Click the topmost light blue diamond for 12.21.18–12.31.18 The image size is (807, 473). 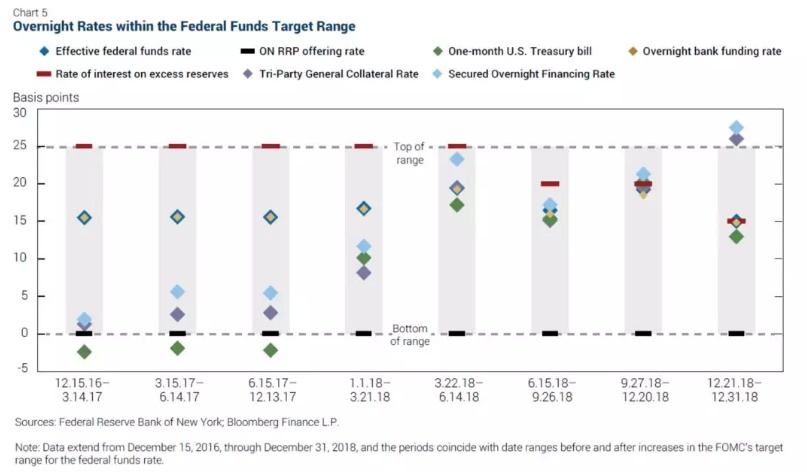click(x=736, y=128)
